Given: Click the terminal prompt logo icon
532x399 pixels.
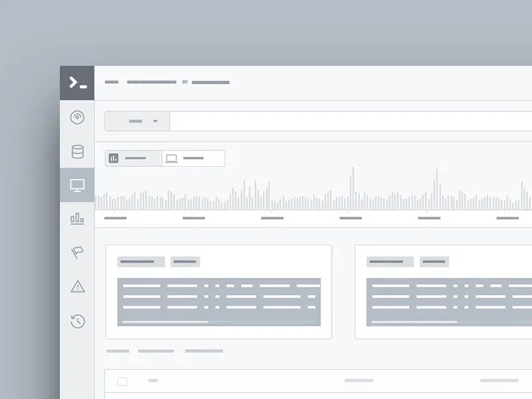Looking at the screenshot, I should point(78,82).
